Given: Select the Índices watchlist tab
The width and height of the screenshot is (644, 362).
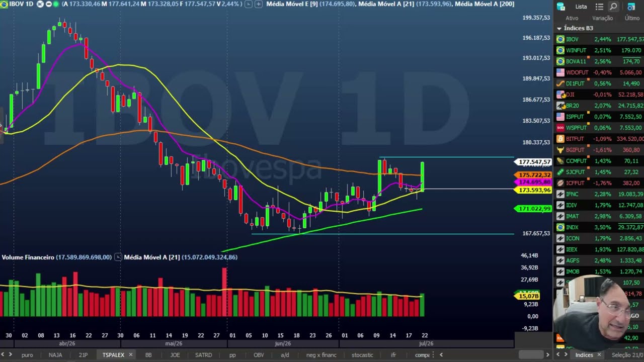Looking at the screenshot, I should tap(584, 355).
